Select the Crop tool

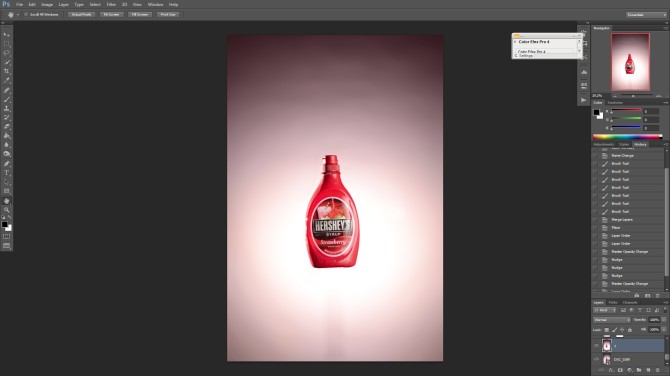tap(6, 71)
